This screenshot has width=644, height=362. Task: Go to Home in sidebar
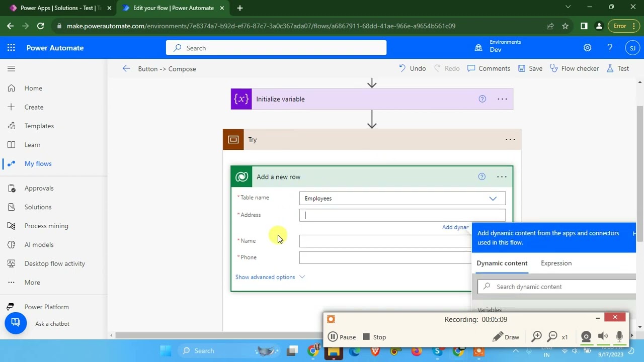tap(33, 88)
